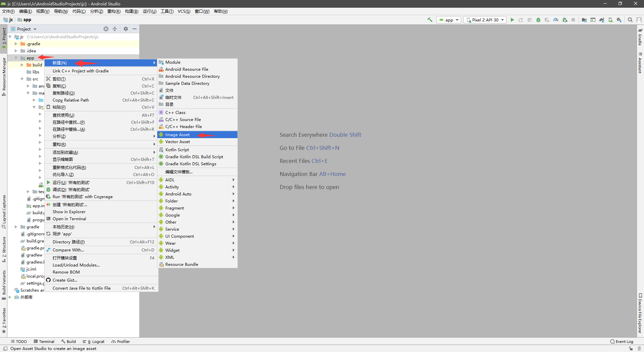The width and height of the screenshot is (644, 352).
Task: Click Show in Explorer menu item
Action: 101,212
